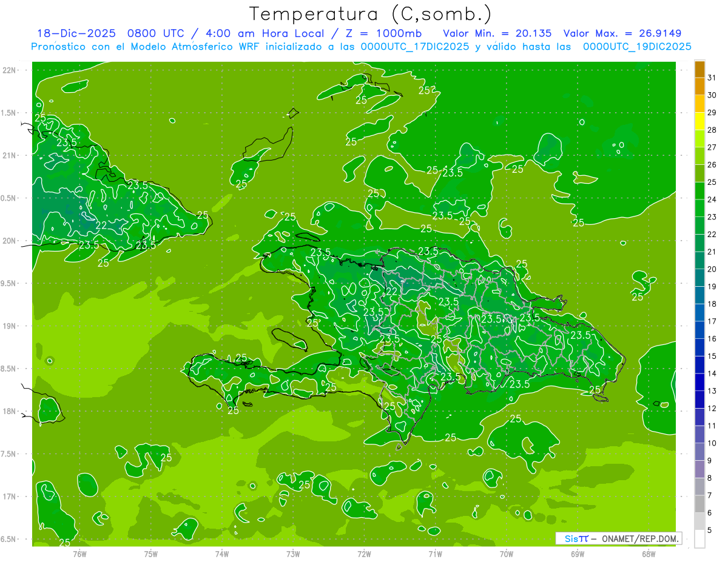The width and height of the screenshot is (728, 562).
Task: Click the teal swatch between 19 and 20
Action: tap(699, 278)
